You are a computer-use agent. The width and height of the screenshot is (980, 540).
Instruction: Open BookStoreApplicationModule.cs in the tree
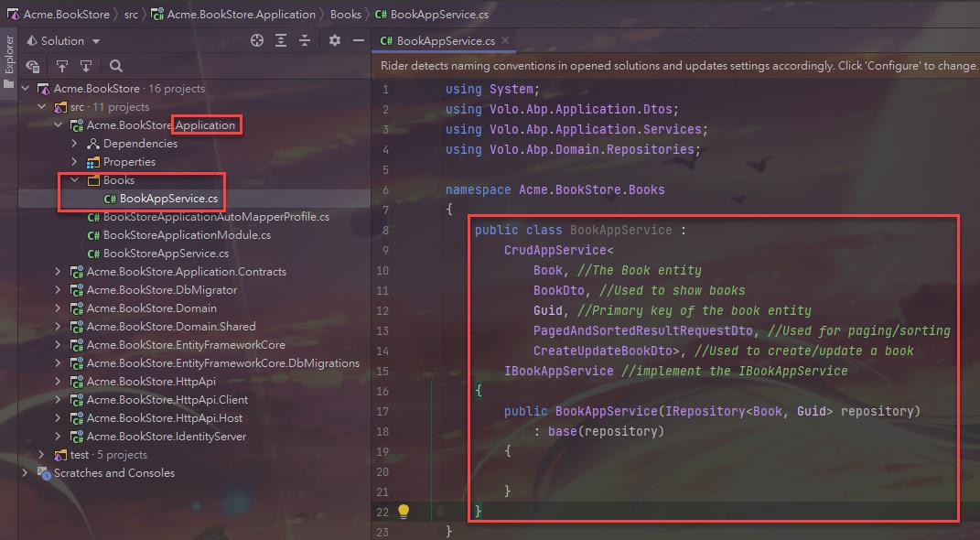point(187,235)
